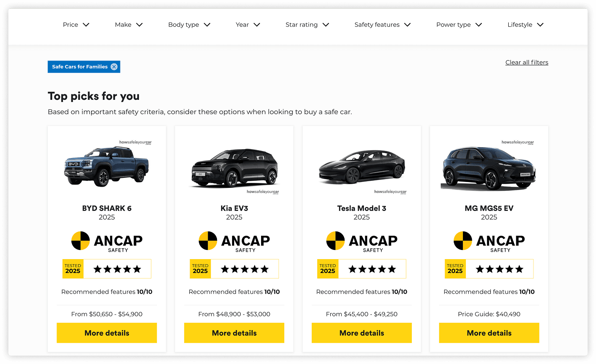
Task: Open the Lifestyle filter menu
Action: tap(525, 25)
